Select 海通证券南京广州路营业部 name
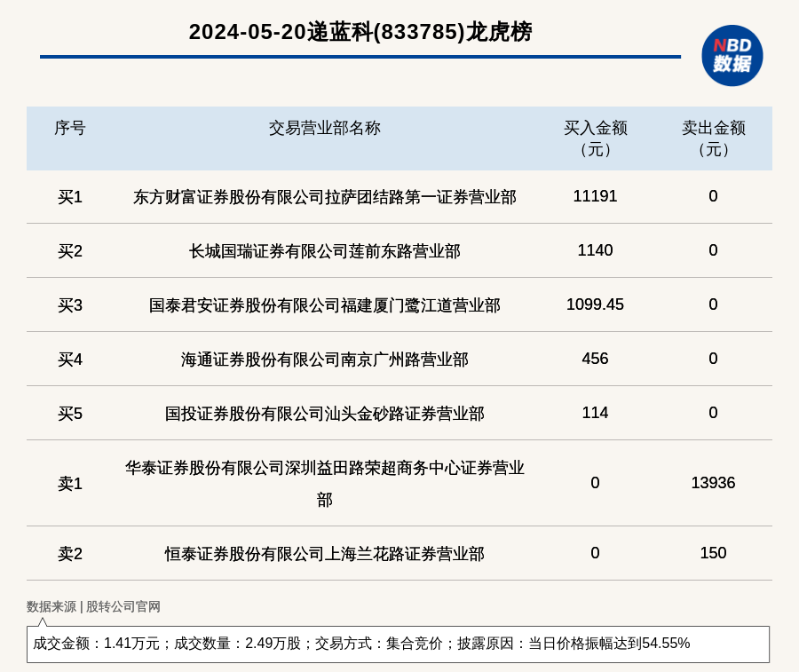This screenshot has width=799, height=672. coord(325,360)
